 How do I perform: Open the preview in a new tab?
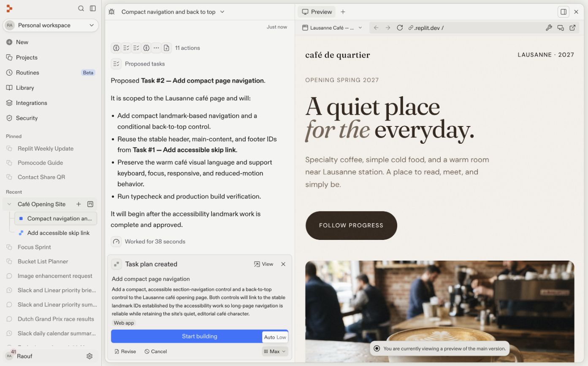572,28
